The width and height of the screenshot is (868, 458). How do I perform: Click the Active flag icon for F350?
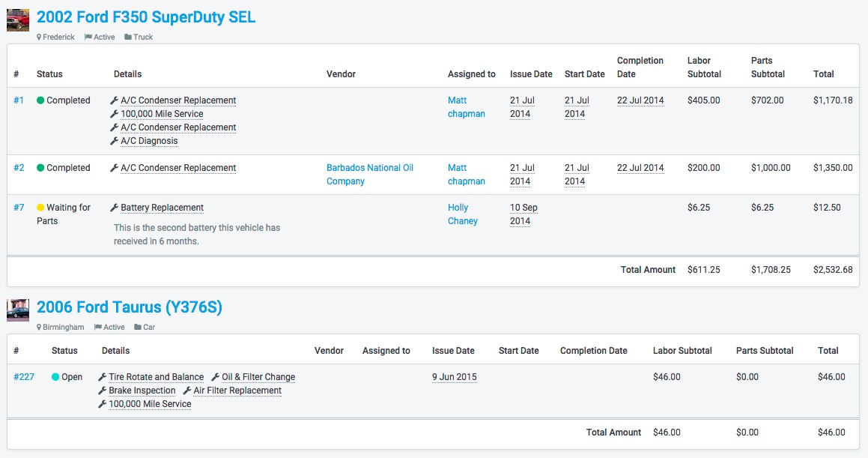(88, 37)
